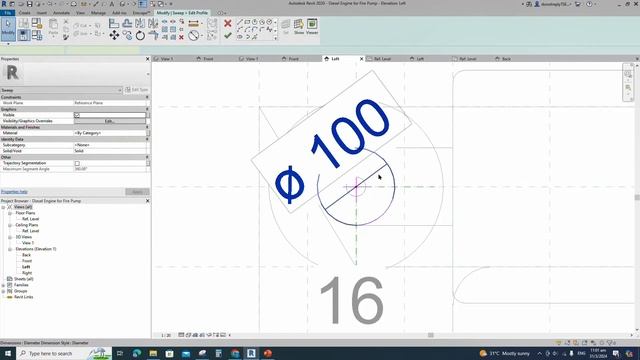The width and height of the screenshot is (640, 360).
Task: Click the Offset tool icon
Action: pos(127,24)
